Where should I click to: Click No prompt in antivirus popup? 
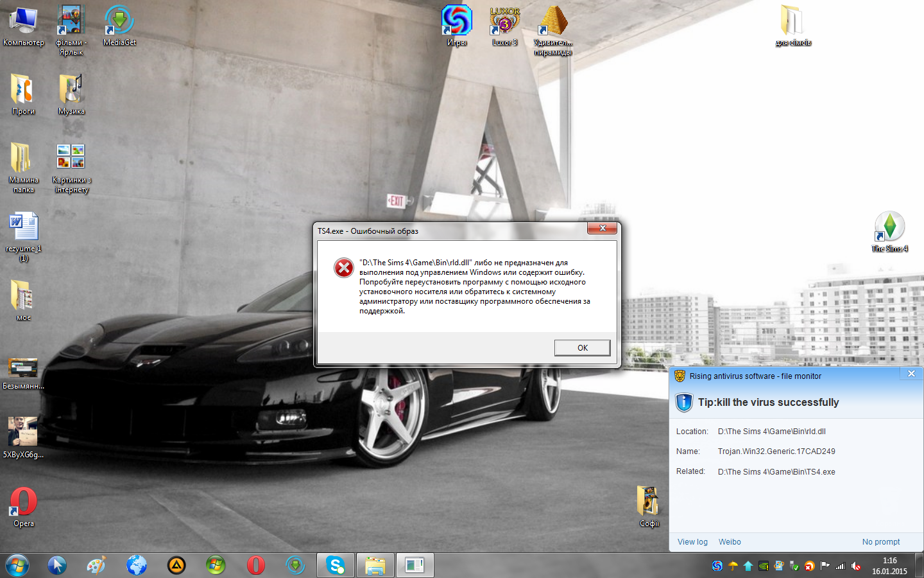(881, 542)
